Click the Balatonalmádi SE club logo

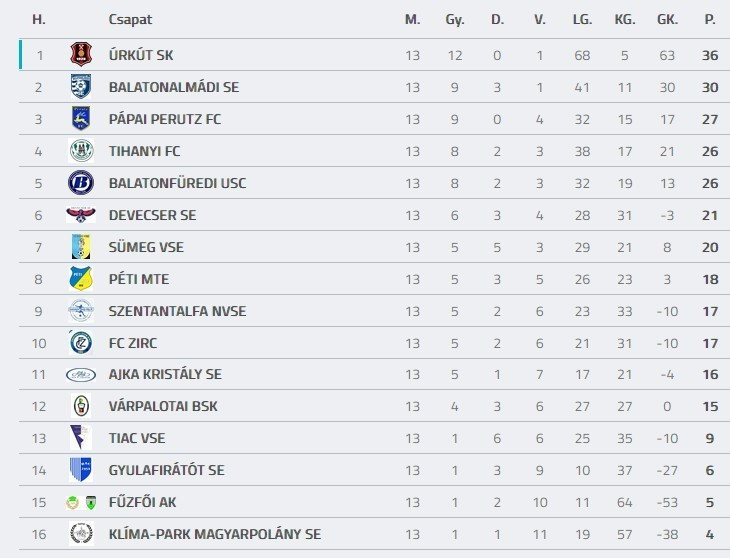[81, 87]
